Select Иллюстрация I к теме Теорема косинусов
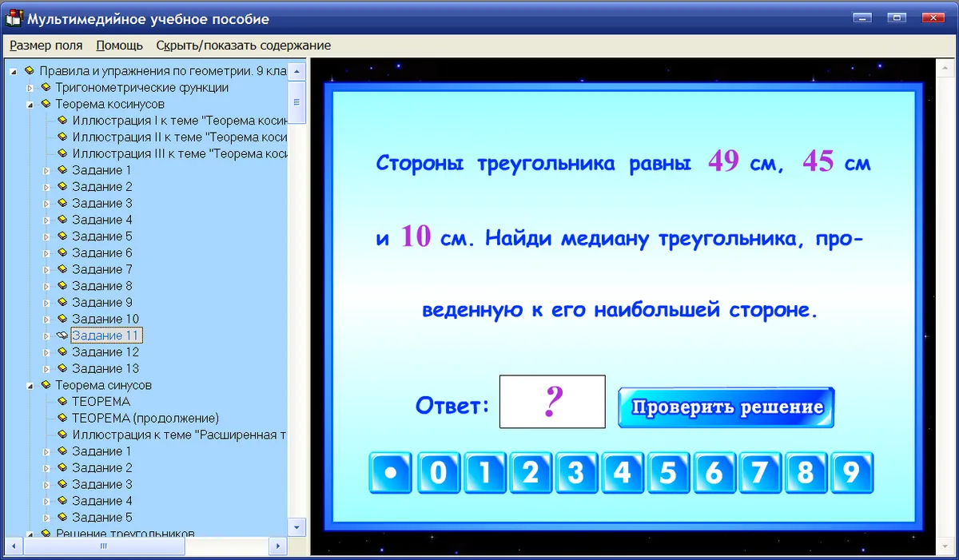Screen dimensions: 959x560 click(179, 121)
